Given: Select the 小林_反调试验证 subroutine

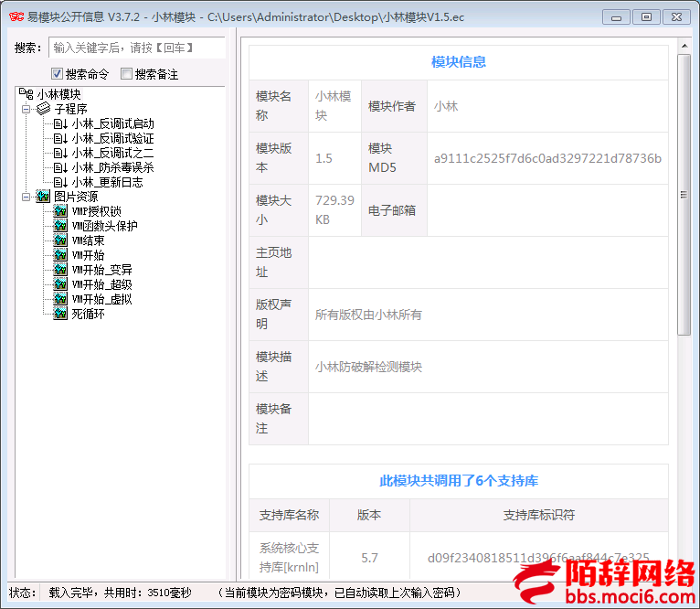Looking at the screenshot, I should pos(113,138).
